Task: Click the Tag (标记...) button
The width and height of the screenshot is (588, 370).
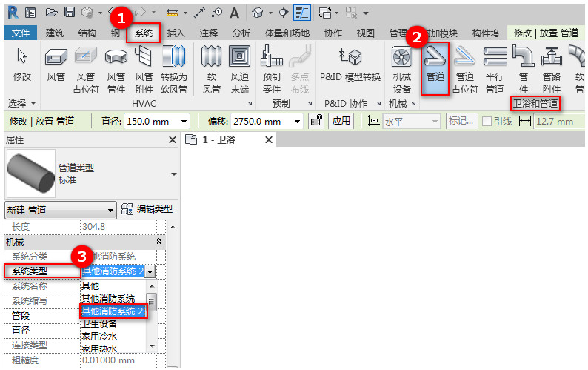Action: (x=461, y=121)
